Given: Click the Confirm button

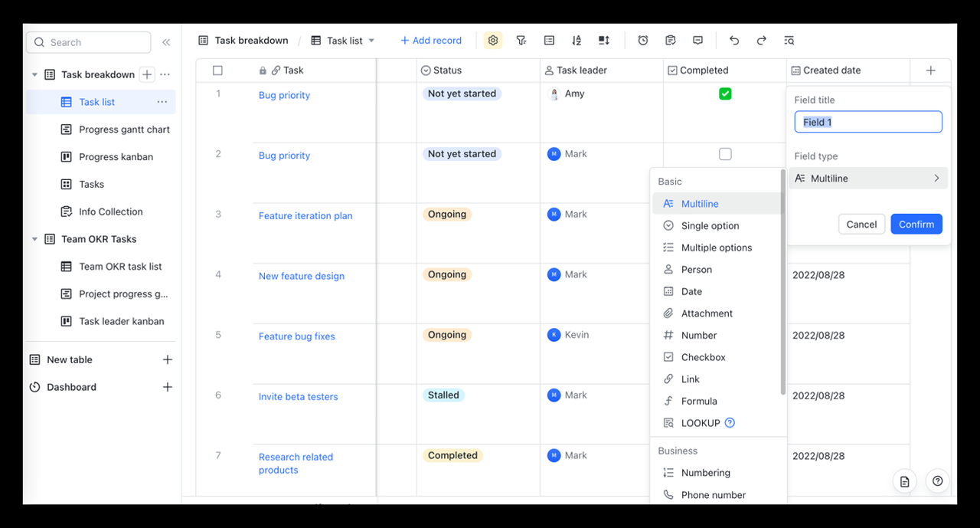Looking at the screenshot, I should pos(916,225).
